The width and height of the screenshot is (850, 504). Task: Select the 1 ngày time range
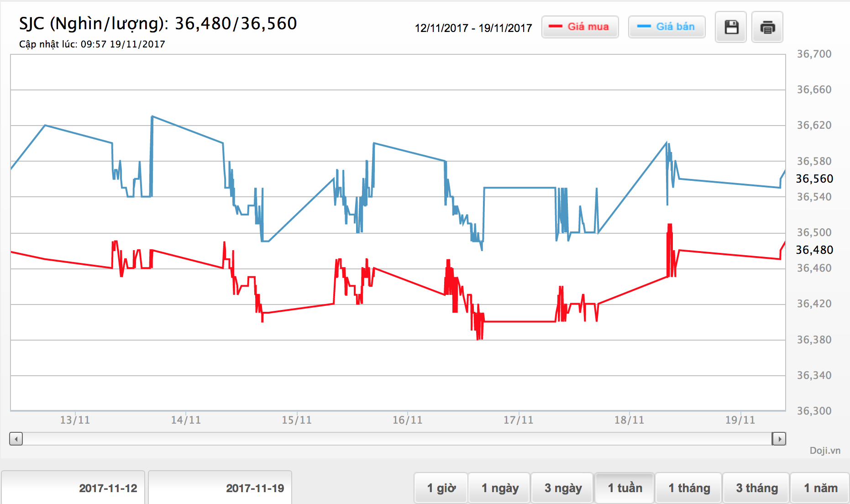pos(499,488)
